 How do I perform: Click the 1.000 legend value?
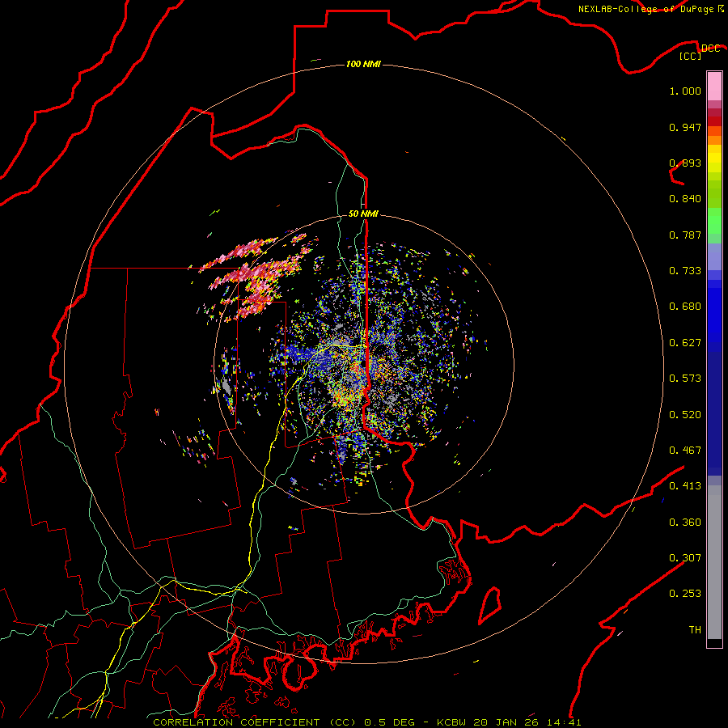point(685,91)
